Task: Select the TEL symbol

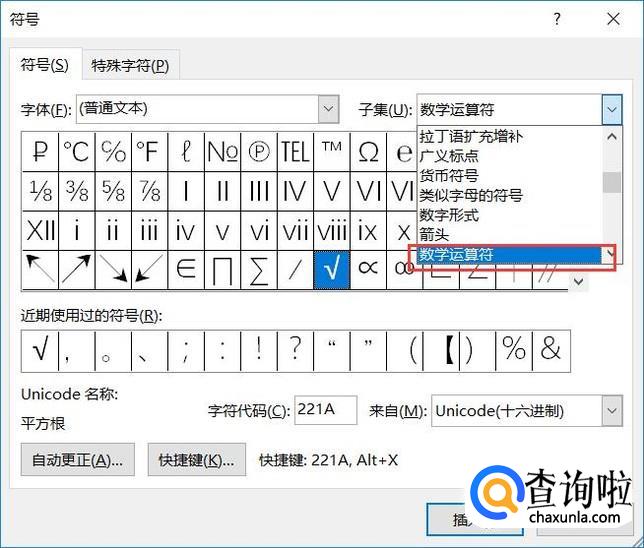Action: click(295, 152)
